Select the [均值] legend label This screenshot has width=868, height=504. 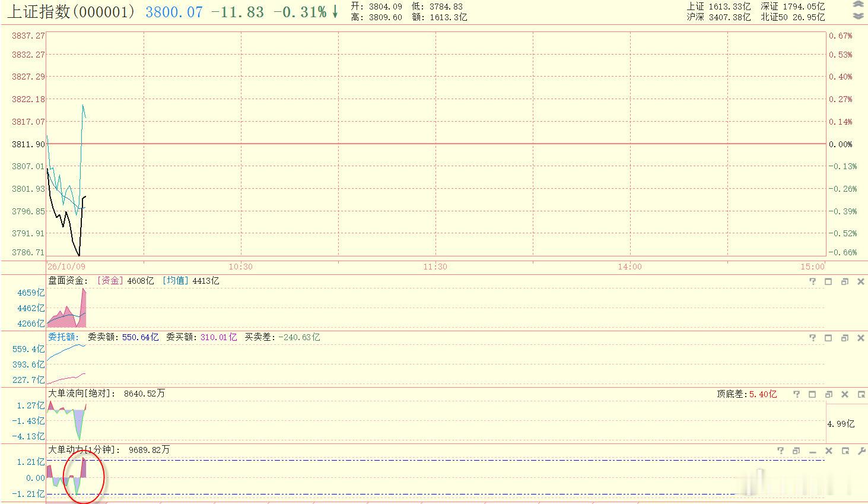click(x=176, y=281)
